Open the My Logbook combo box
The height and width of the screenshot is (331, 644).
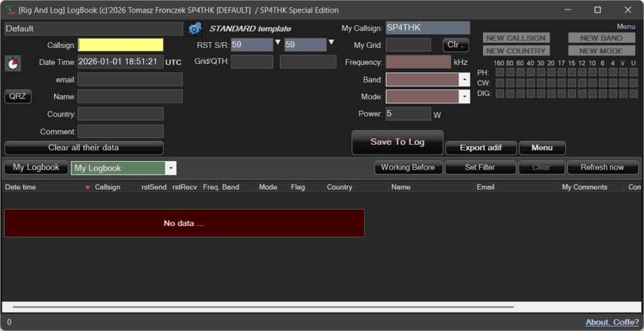(x=171, y=168)
